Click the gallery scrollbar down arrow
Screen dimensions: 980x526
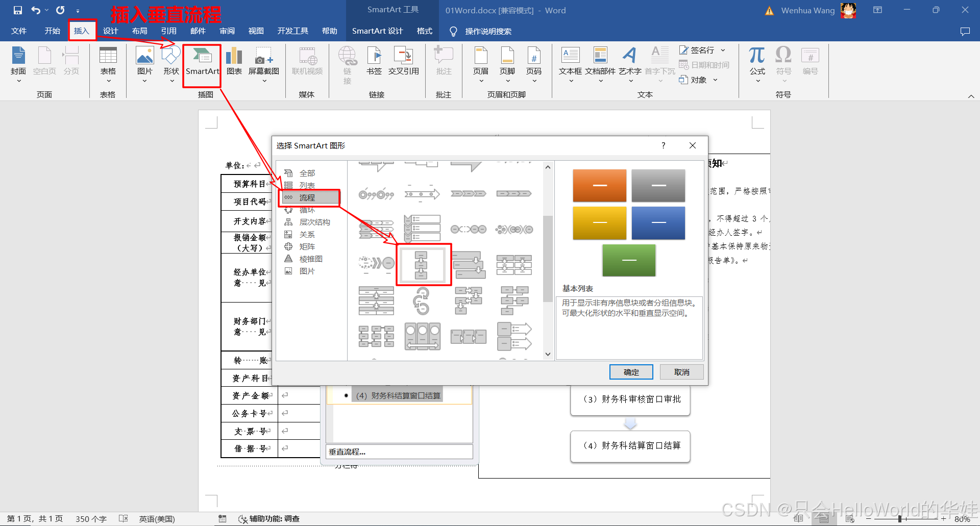(548, 354)
